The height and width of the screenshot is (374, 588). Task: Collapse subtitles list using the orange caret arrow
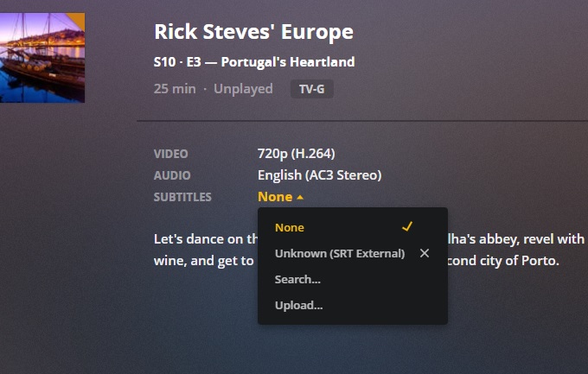pyautogui.click(x=300, y=197)
